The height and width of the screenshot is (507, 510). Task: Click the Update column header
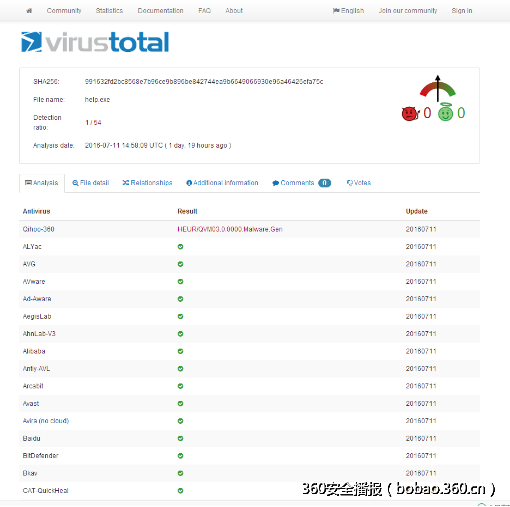click(x=416, y=211)
